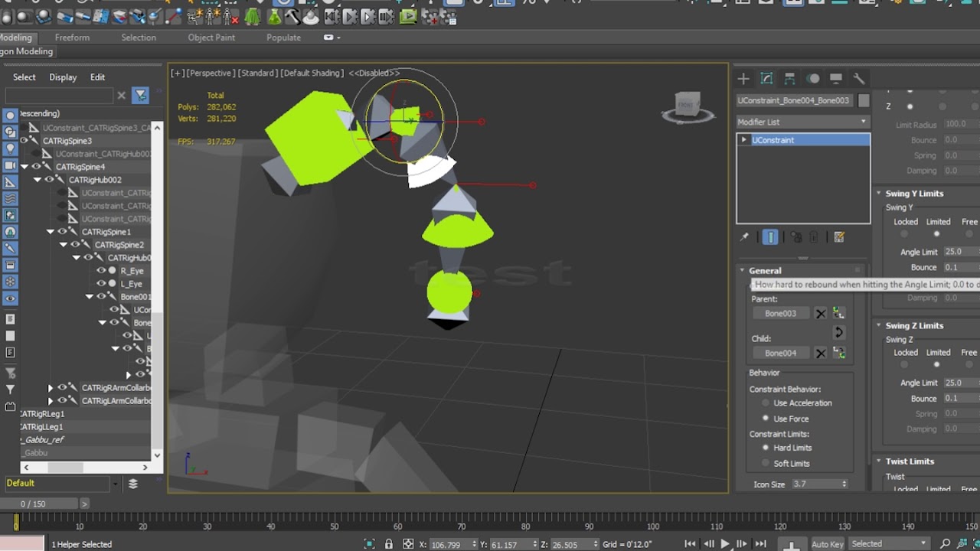Toggle the Auto Key button

[x=827, y=544]
